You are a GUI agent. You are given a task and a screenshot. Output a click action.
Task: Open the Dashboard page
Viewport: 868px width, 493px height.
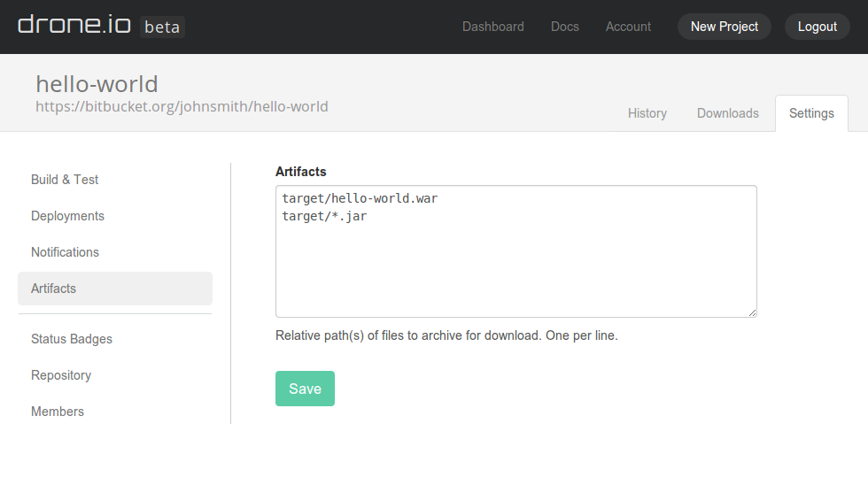coord(492,27)
